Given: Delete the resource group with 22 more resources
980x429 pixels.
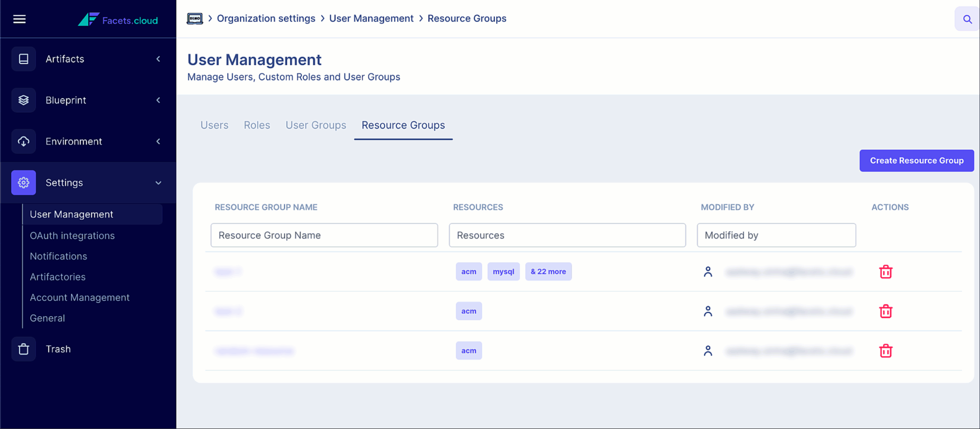Looking at the screenshot, I should coord(886,272).
